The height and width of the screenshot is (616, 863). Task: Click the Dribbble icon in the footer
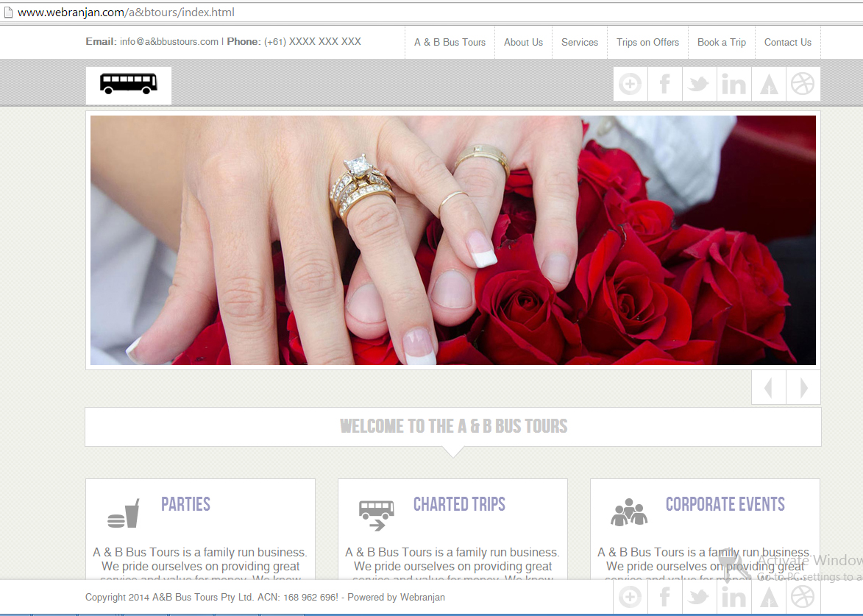click(803, 597)
